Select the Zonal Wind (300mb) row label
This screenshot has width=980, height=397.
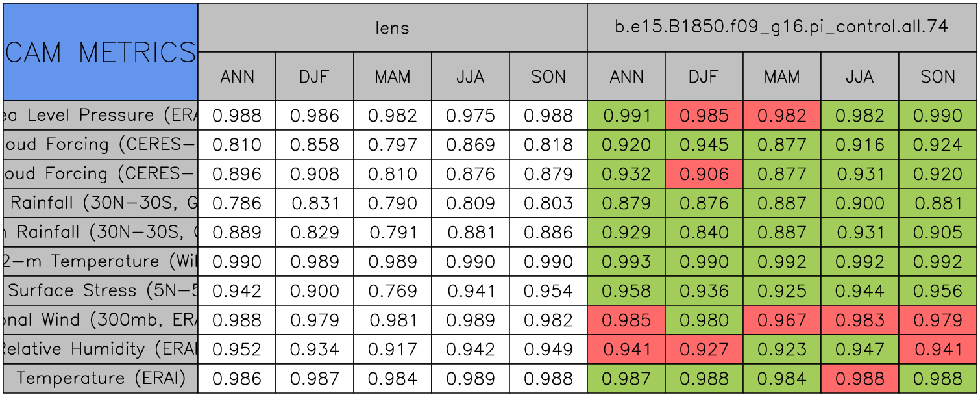[x=101, y=320]
